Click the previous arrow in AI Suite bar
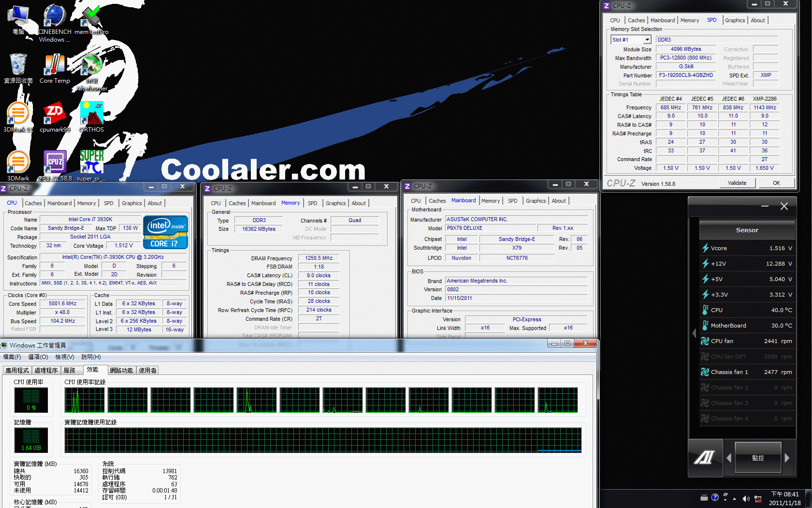This screenshot has height=508, width=812. coord(728,458)
